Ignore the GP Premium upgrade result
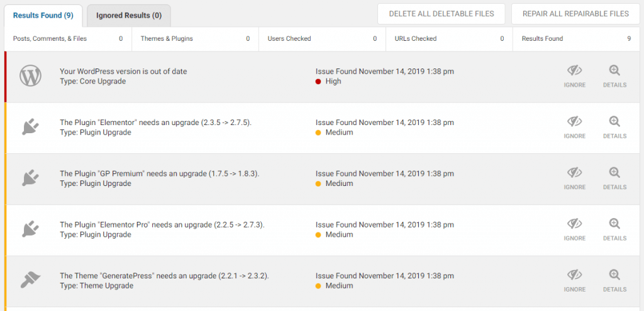This screenshot has height=311, width=644. tap(575, 178)
